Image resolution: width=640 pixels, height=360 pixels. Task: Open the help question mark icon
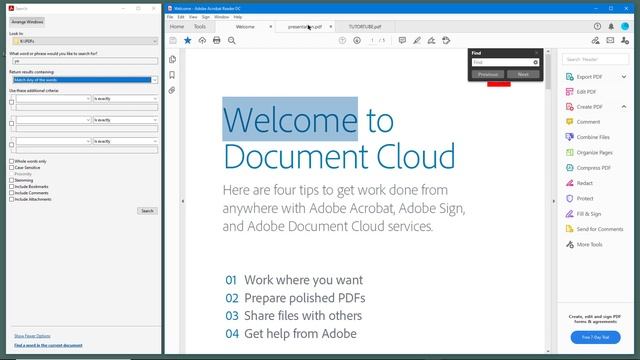(x=597, y=27)
